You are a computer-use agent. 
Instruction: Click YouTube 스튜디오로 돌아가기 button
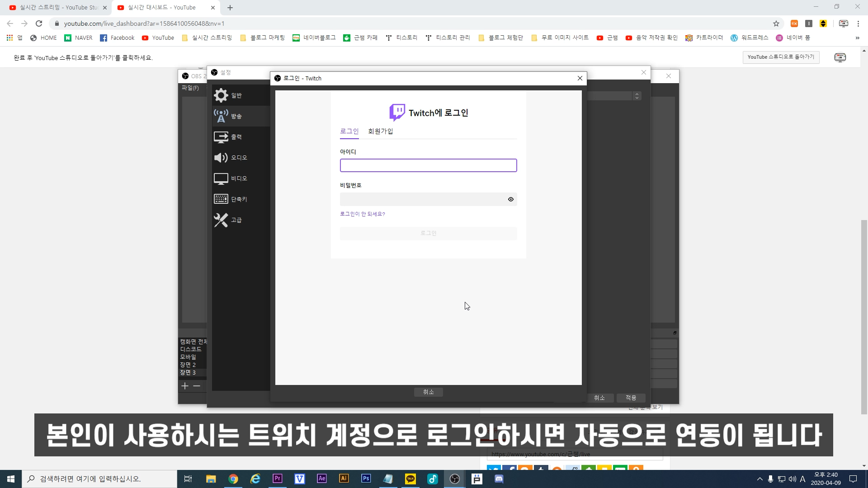781,57
